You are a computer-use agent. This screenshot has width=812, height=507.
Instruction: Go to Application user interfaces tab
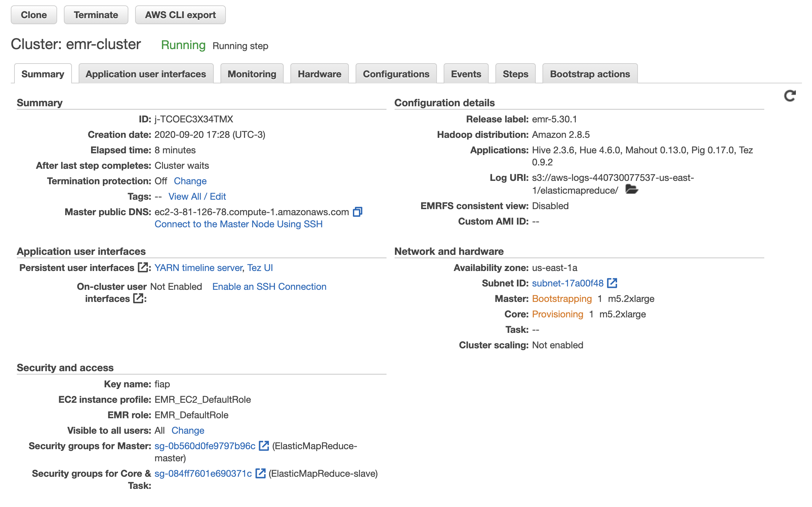pos(146,74)
